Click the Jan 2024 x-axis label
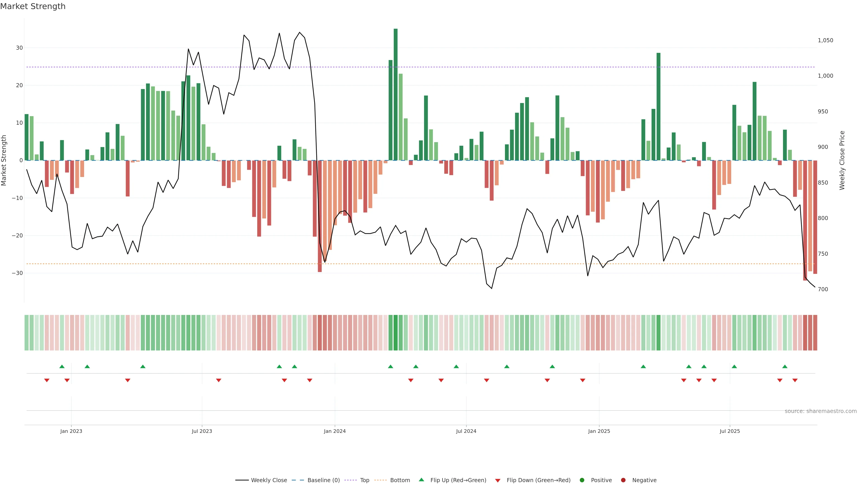Viewport: 868px width, 488px height. 335,431
